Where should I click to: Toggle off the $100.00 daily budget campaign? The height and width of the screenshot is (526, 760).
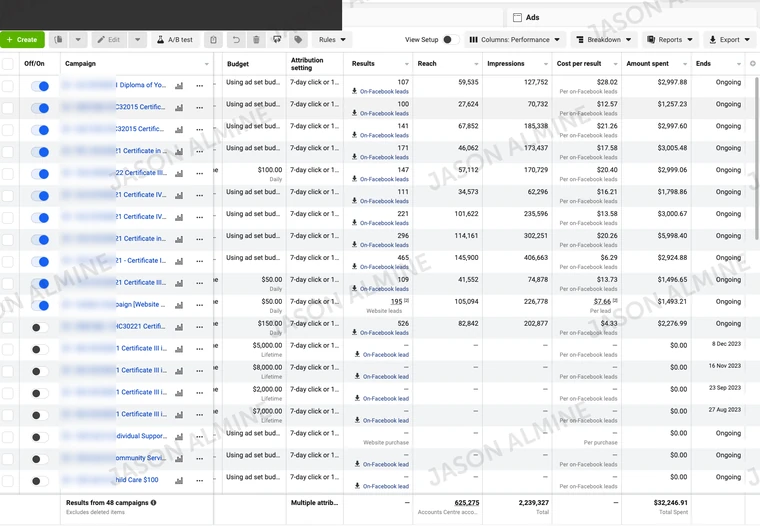point(40,174)
